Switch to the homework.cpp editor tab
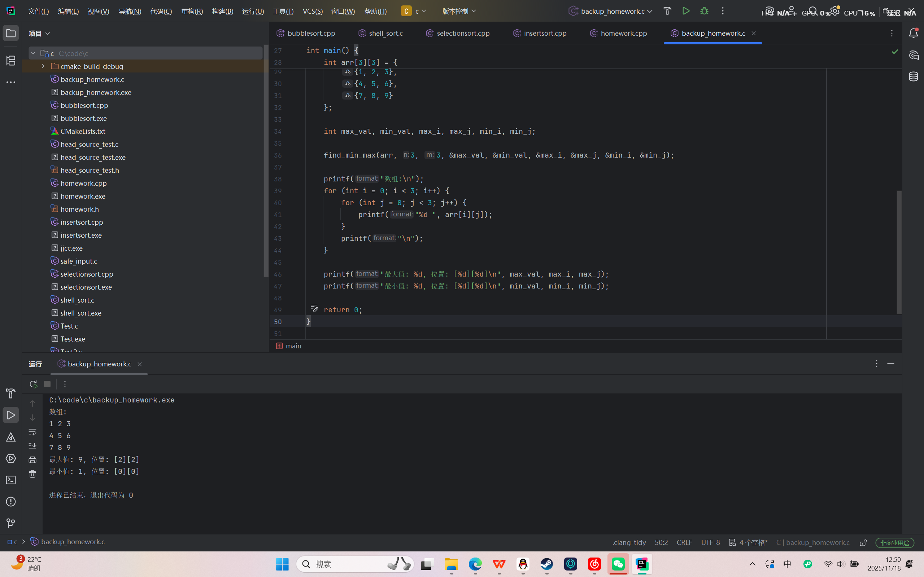Screen dimensions: 924x577 [x=619, y=33]
